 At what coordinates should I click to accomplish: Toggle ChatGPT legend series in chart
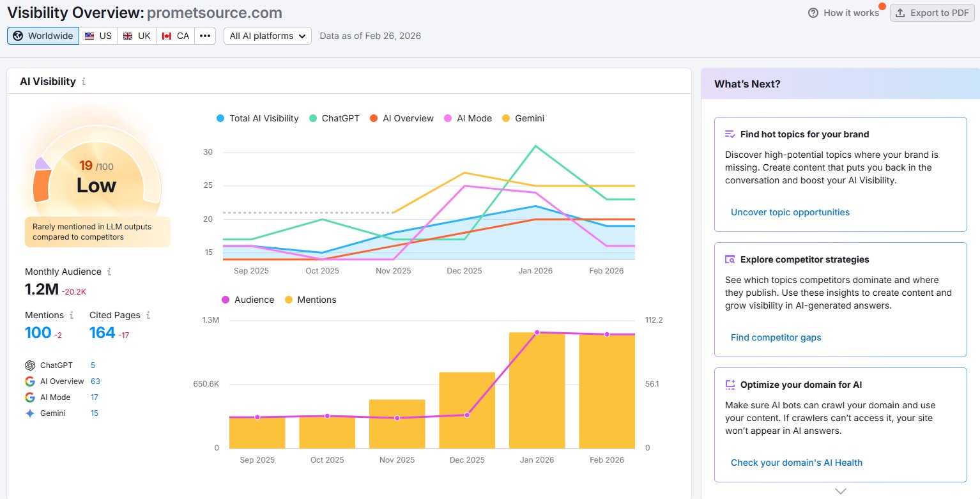tap(334, 118)
